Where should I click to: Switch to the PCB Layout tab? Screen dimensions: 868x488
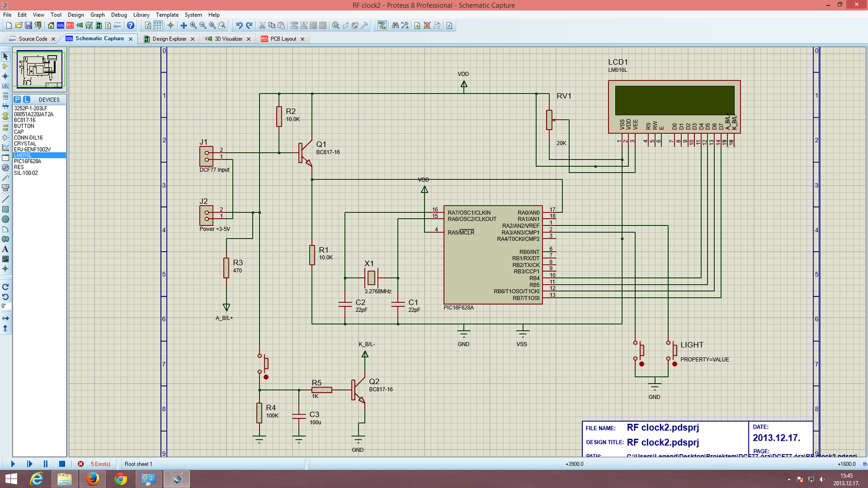pyautogui.click(x=283, y=39)
